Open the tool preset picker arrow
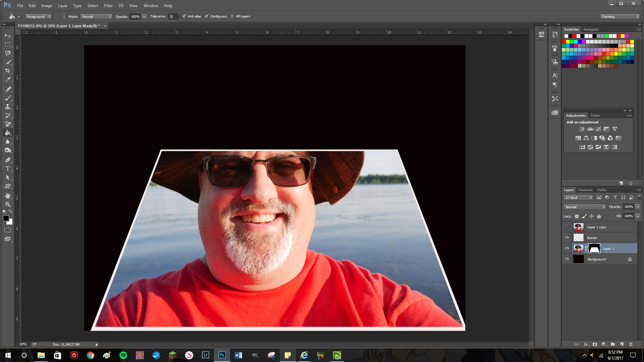The image size is (644, 362). pos(19,16)
